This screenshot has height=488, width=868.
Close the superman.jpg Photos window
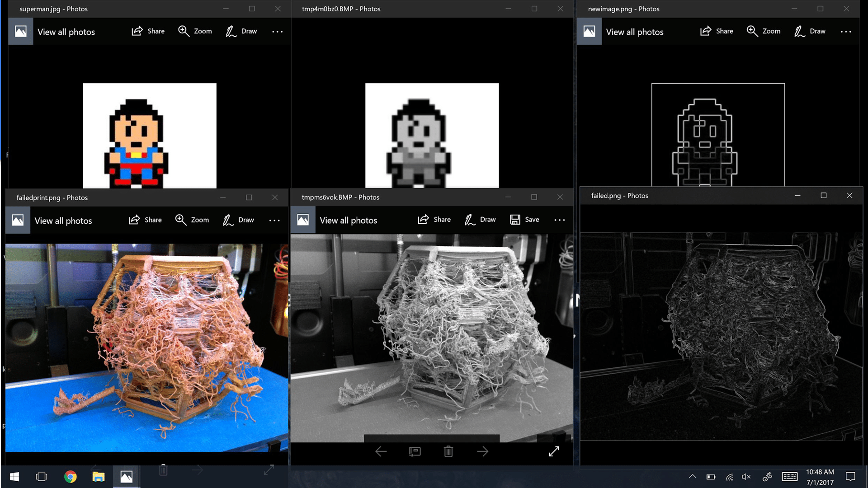click(x=278, y=9)
